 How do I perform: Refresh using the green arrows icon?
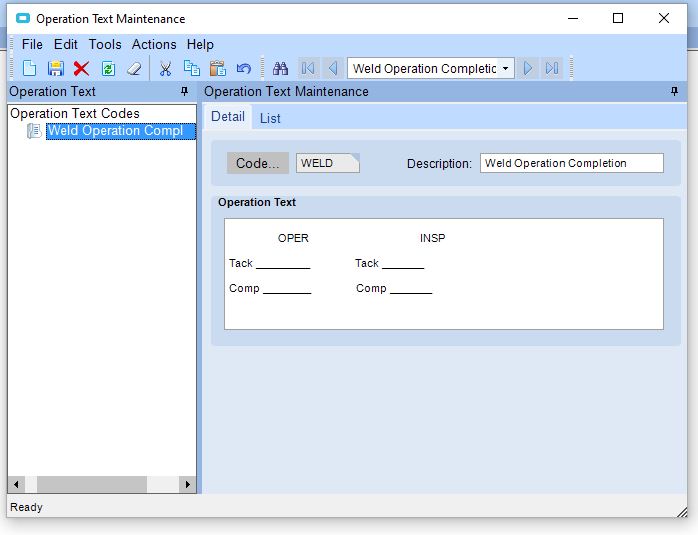point(108,69)
